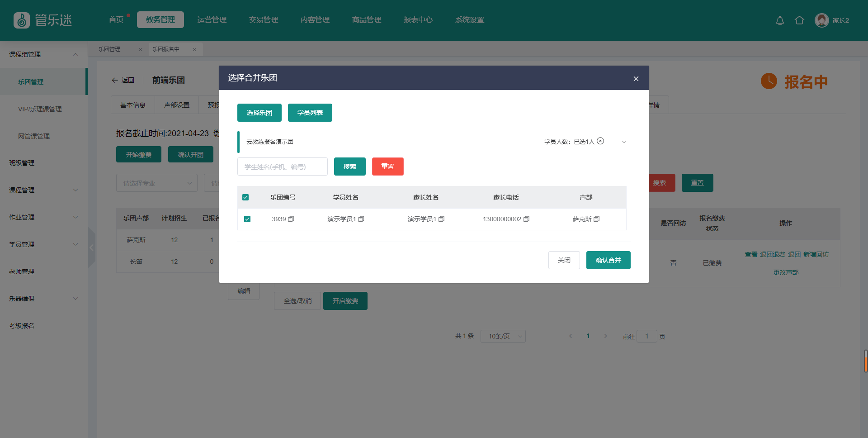Click the user avatar 家长2
The width and height of the screenshot is (868, 438).
pos(821,20)
